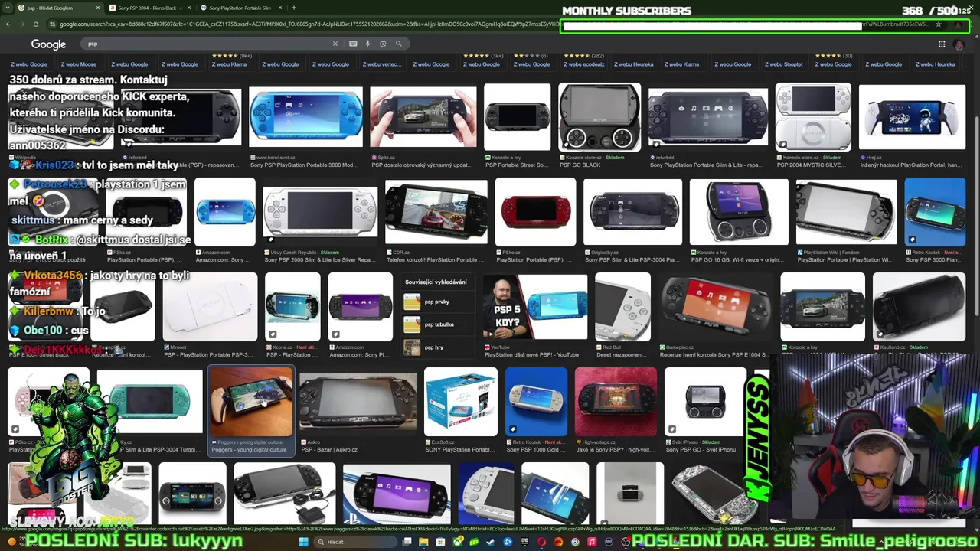
Task: Open the Chrome three-dot menu
Action: point(972,24)
